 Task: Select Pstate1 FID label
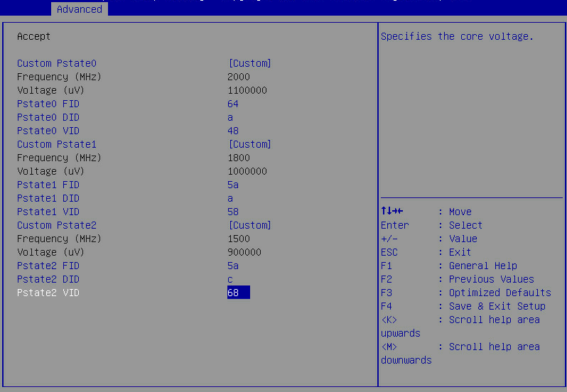48,185
